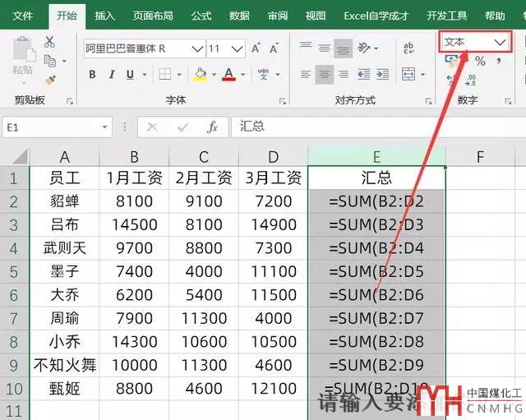Screen dimensions: 526x420
Task: Open the font size dropdown
Action: point(239,49)
